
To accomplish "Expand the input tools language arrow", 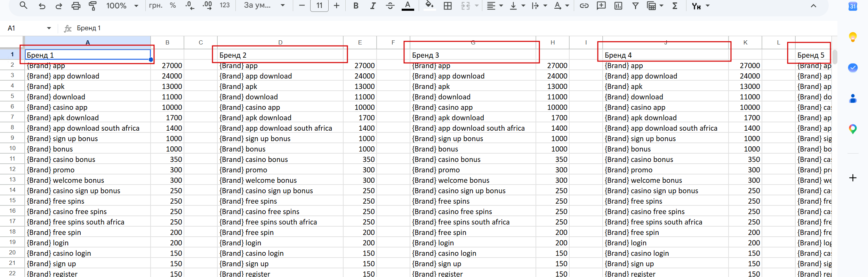I will 708,6.
